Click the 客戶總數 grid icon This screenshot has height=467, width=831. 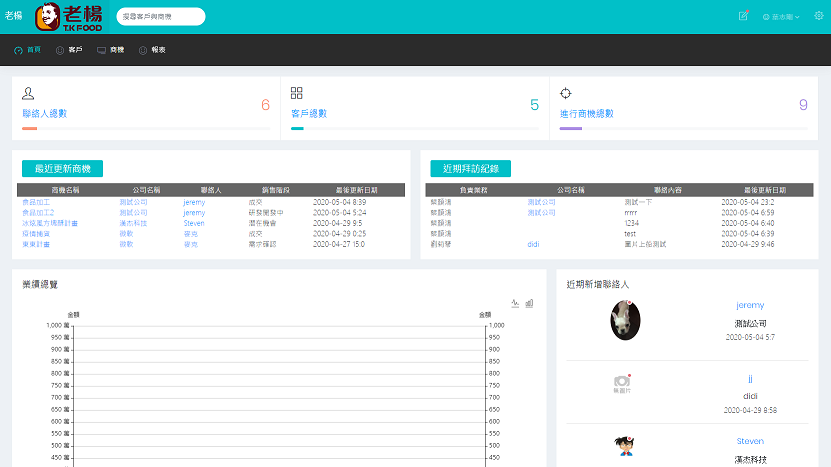click(296, 93)
